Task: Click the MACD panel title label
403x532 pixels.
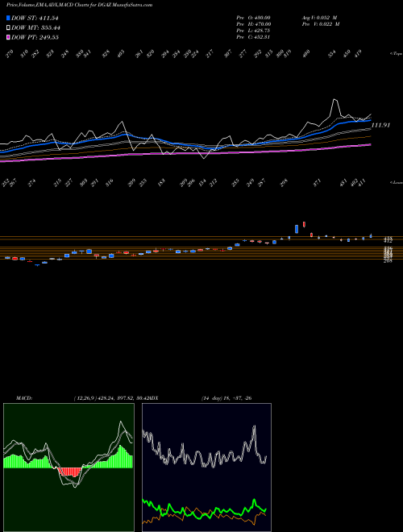Action: point(23,398)
